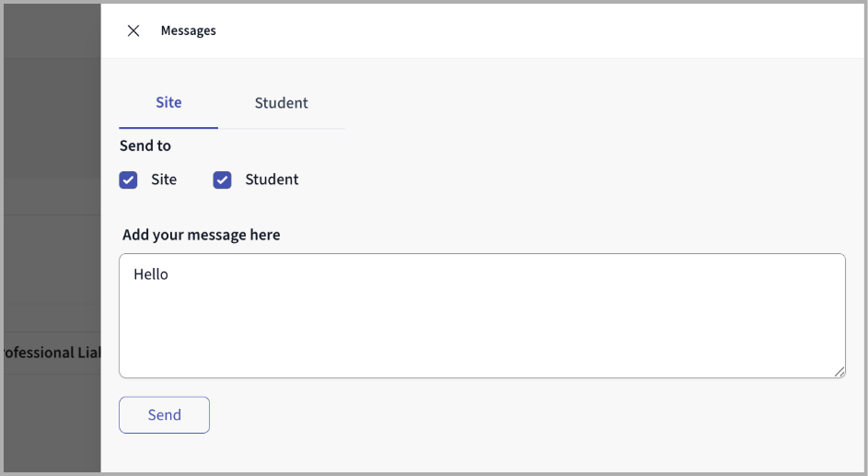
Task: Click the Send to heading
Action: [145, 145]
